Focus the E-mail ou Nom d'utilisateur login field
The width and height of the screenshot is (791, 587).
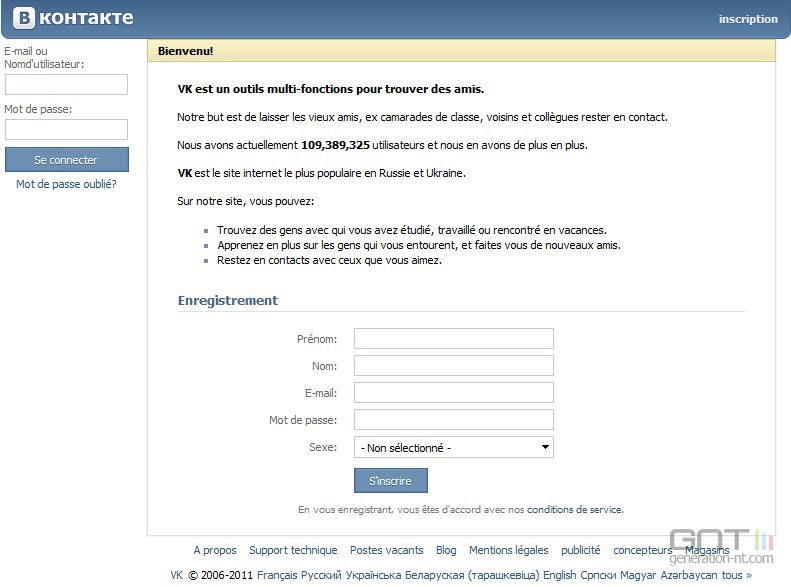point(66,85)
